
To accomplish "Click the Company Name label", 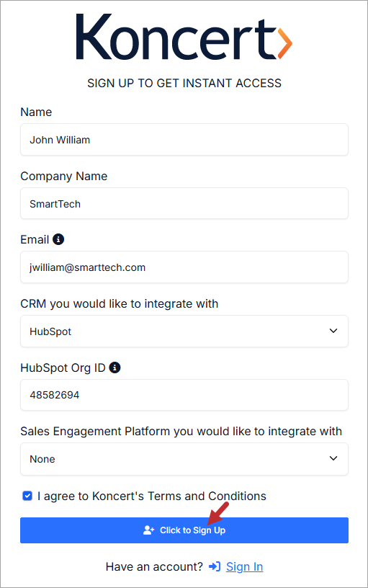I will (63, 176).
